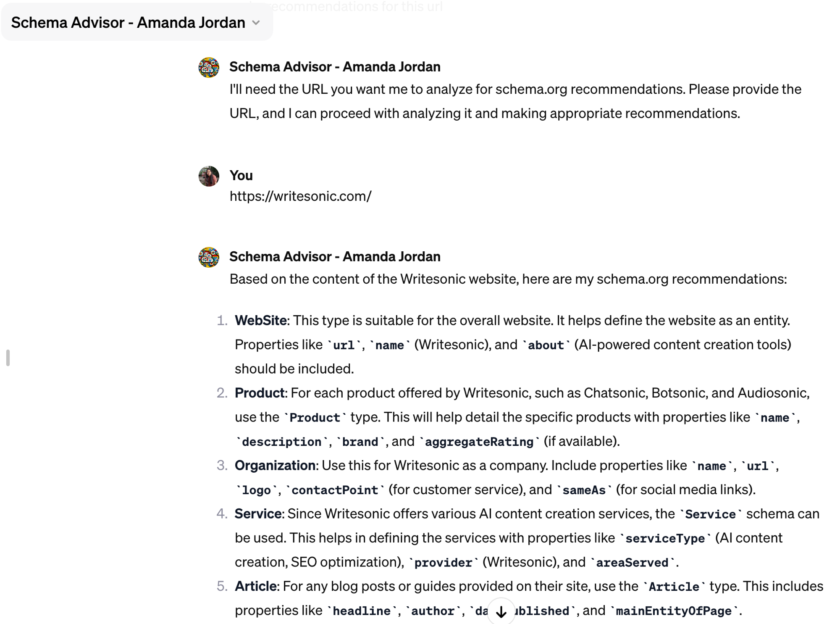The height and width of the screenshot is (624, 840).
Task: Click the sender name above the recommendations list
Action: pyautogui.click(x=335, y=257)
